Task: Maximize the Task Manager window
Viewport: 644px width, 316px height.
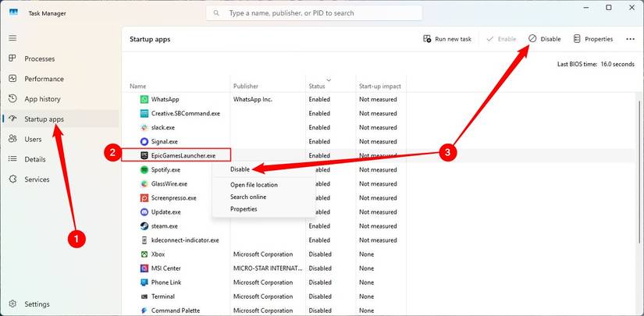Action: (609, 7)
